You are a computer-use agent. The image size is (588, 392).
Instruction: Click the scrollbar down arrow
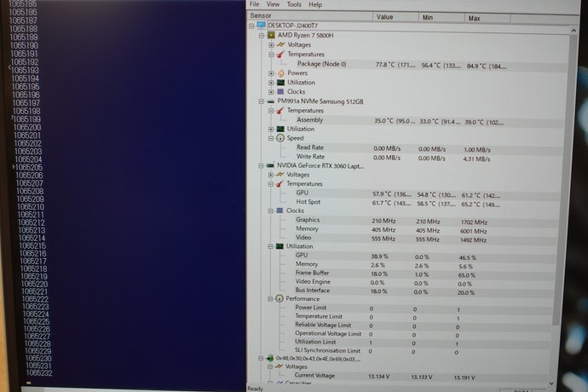point(551,383)
